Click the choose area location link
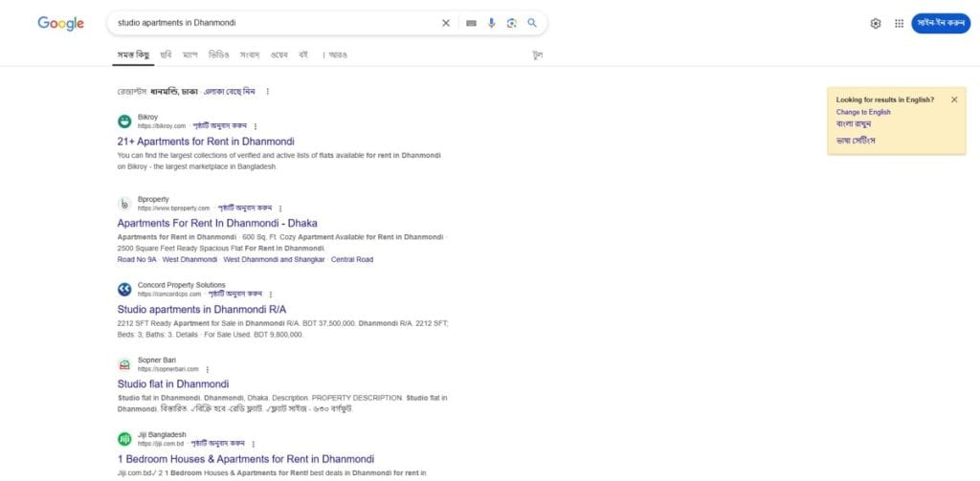Image resolution: width=980 pixels, height=481 pixels. pyautogui.click(x=230, y=91)
